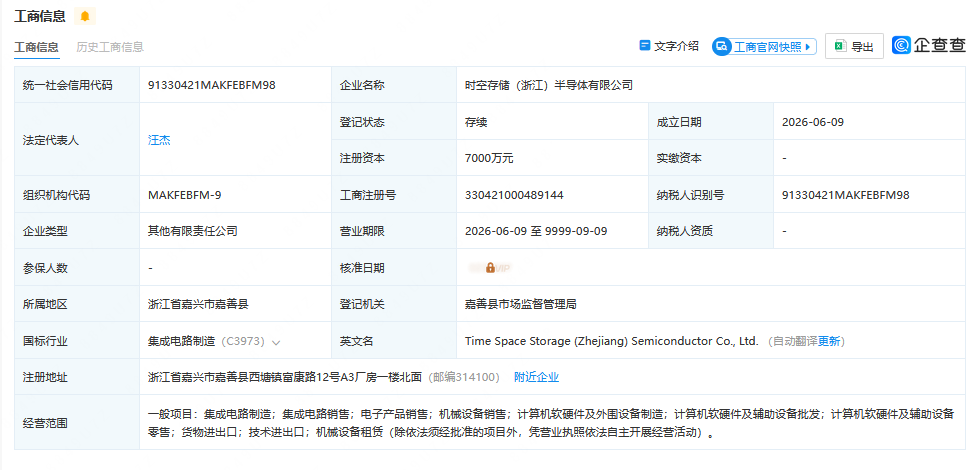Click organization code MAKFEBFM-9

click(x=185, y=195)
